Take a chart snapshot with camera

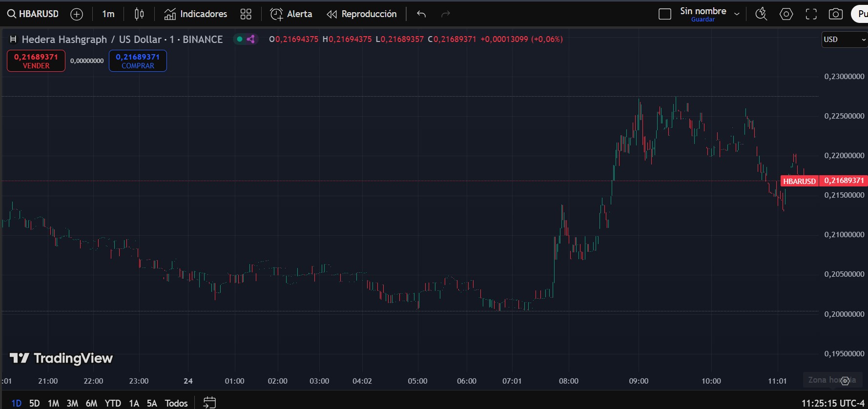click(836, 14)
